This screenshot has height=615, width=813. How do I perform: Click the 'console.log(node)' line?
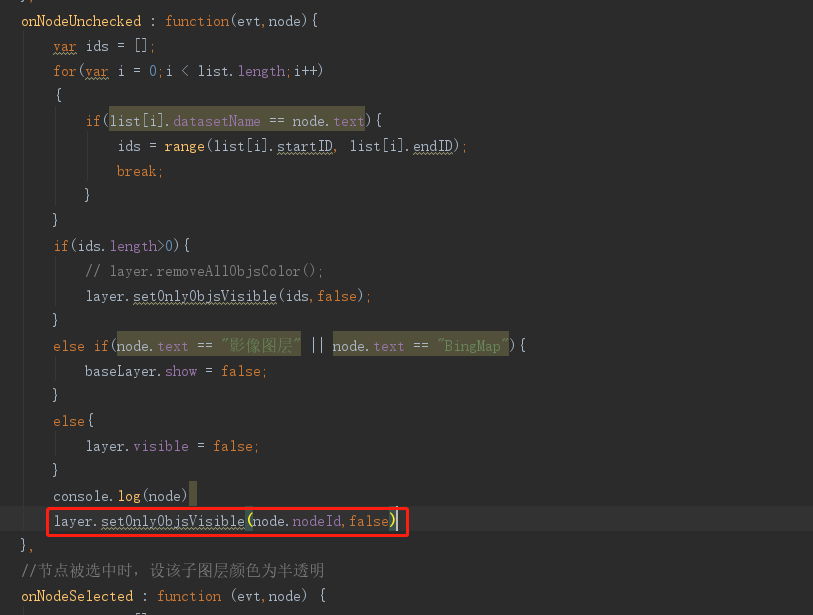pos(120,496)
